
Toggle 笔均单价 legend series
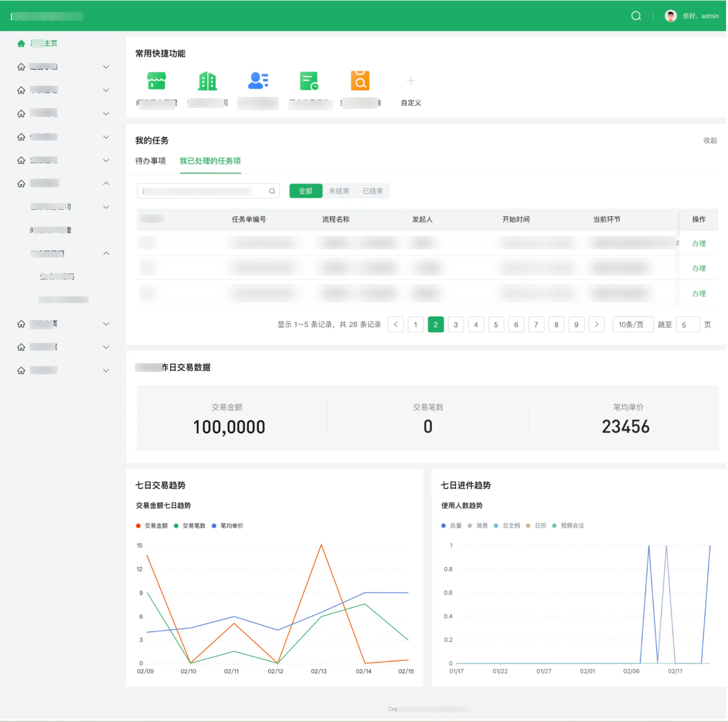coord(228,525)
